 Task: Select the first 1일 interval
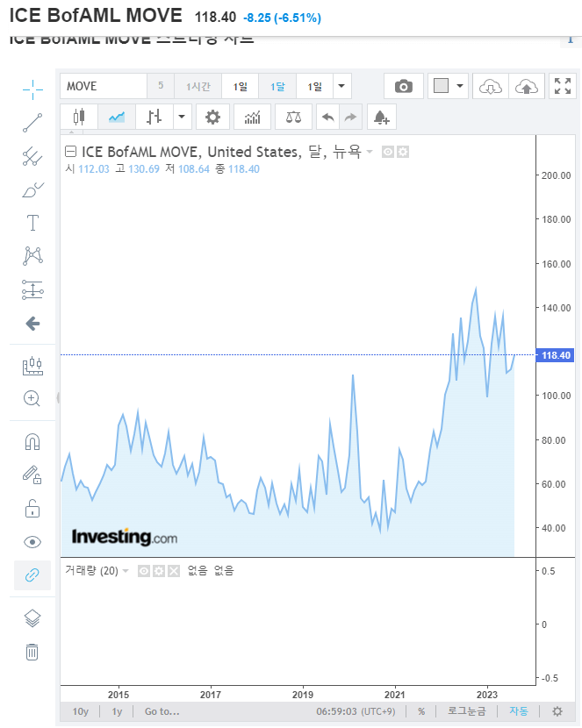(x=241, y=86)
